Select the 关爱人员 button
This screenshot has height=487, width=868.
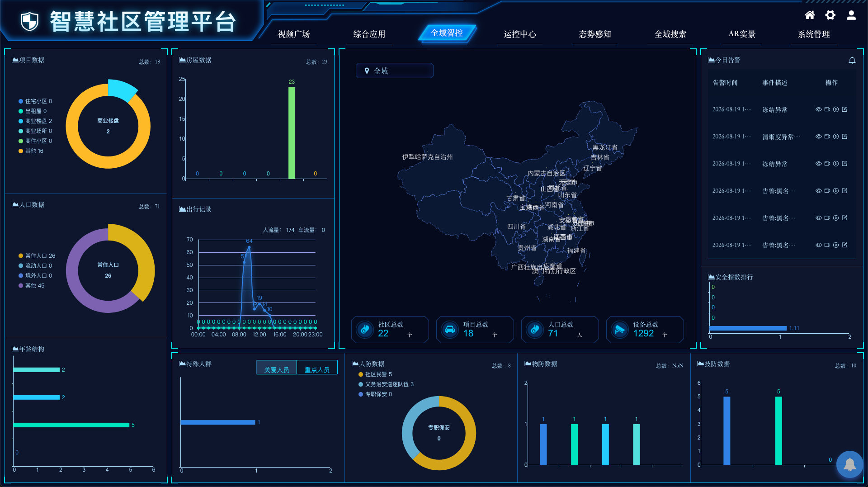277,368
